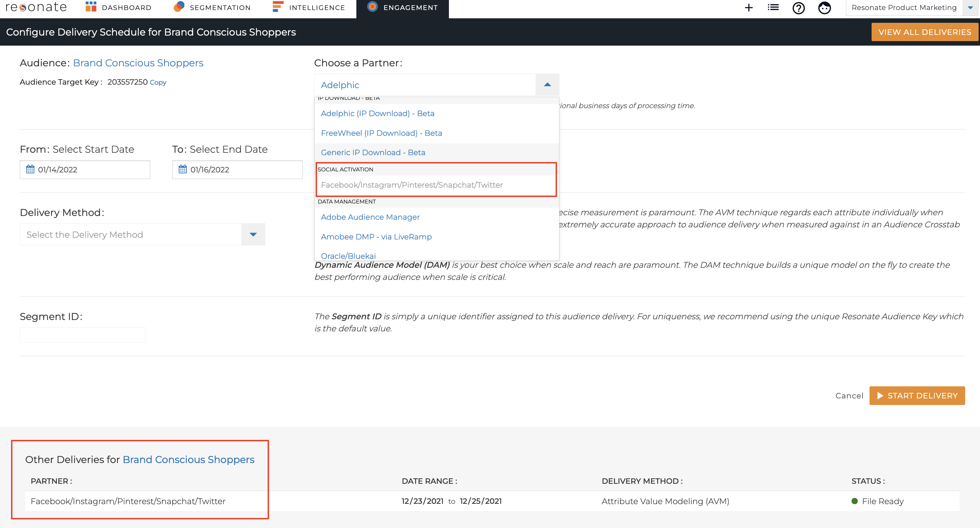This screenshot has height=528, width=980.
Task: Open Brand Conscious Shoppers link under Other Deliveries
Action: [x=188, y=460]
